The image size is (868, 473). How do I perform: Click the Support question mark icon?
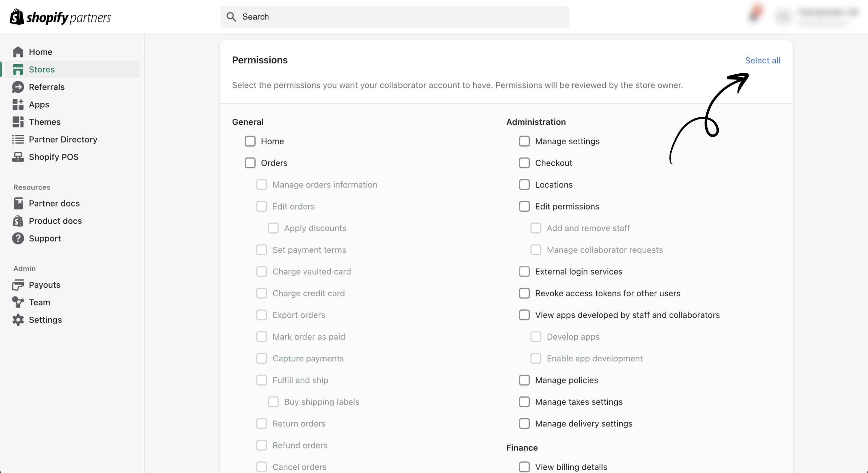[18, 238]
